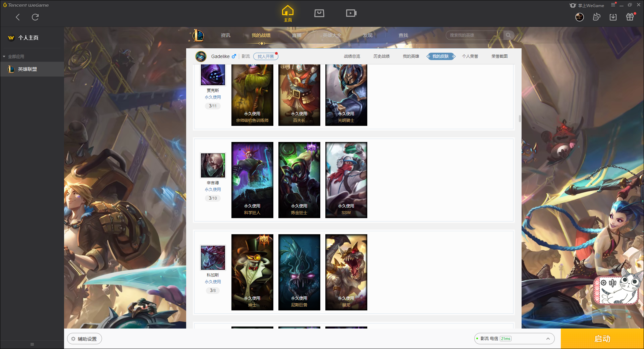Click in the hero search field
644x349 pixels.
click(475, 35)
